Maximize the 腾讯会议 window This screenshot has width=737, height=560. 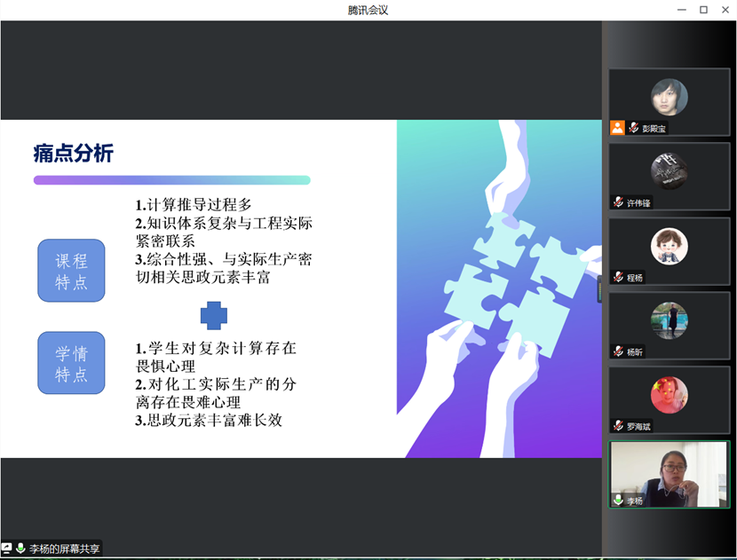click(x=703, y=10)
